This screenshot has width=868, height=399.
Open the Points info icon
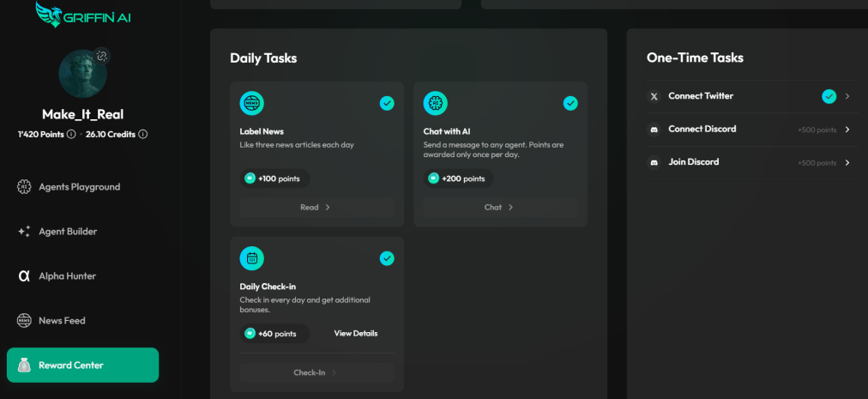click(x=71, y=134)
